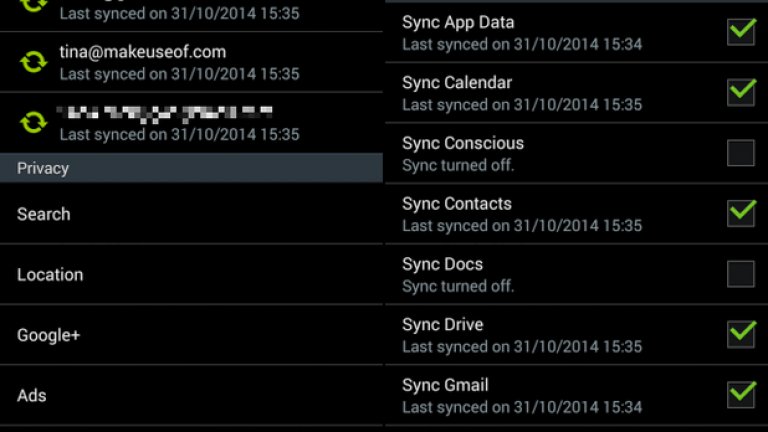768x432 pixels.
Task: Open the Location settings entry
Action: [50, 275]
